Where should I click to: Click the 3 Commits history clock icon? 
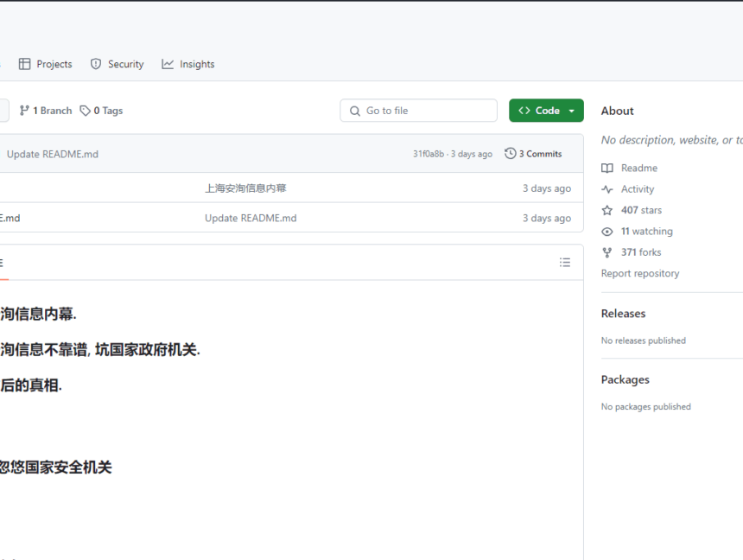(511, 153)
